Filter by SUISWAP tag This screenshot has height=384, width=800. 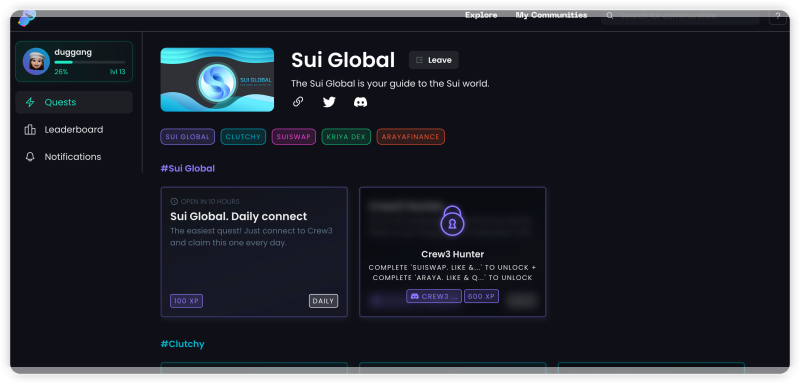pos(294,137)
